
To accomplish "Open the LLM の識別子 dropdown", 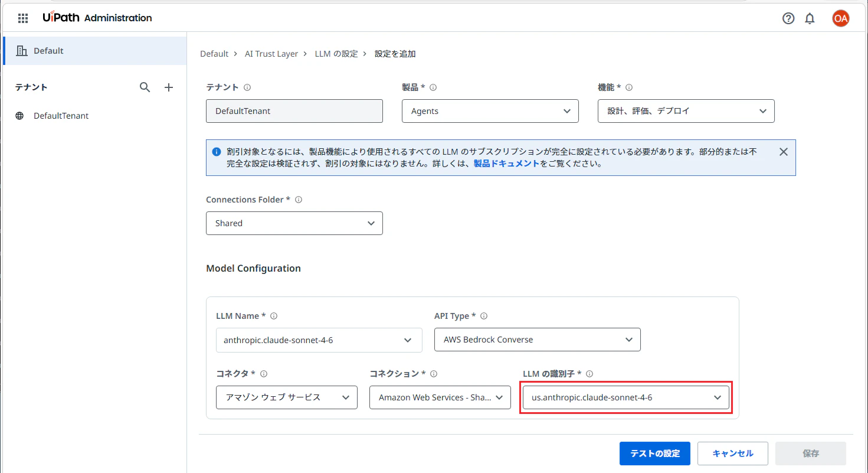I will click(626, 397).
